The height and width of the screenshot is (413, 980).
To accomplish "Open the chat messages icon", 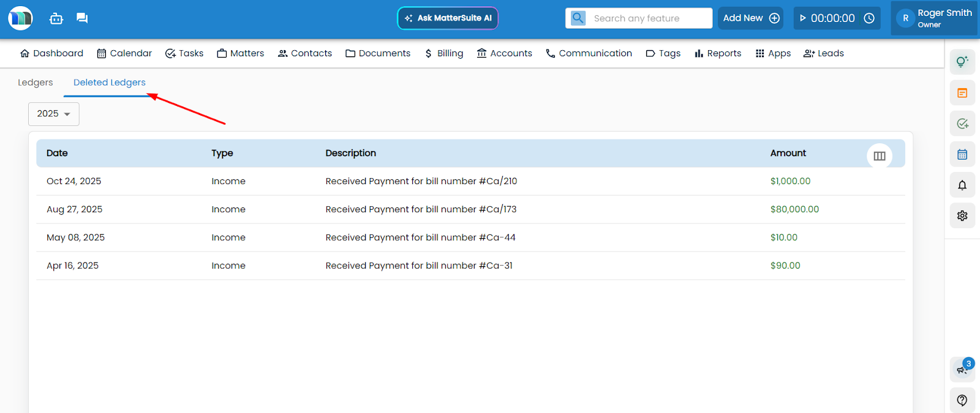I will 82,18.
